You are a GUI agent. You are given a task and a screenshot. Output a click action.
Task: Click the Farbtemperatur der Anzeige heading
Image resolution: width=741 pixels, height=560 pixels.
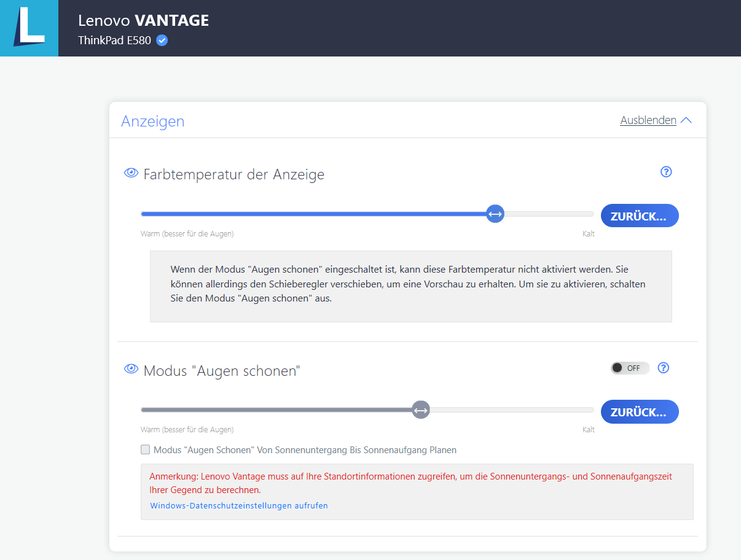click(x=234, y=174)
